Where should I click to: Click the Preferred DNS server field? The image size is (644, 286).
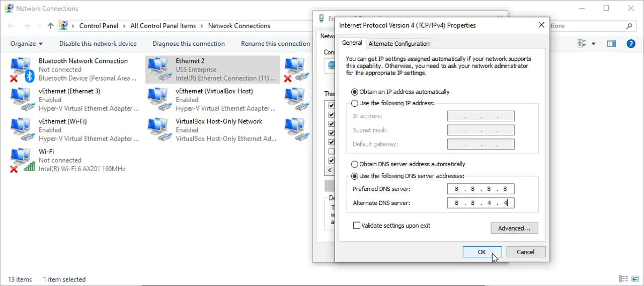click(x=480, y=189)
